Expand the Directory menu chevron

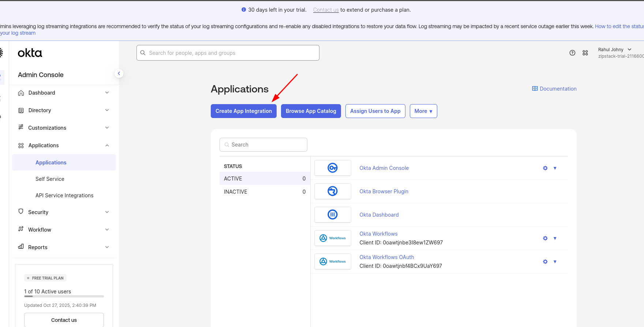pyautogui.click(x=107, y=110)
